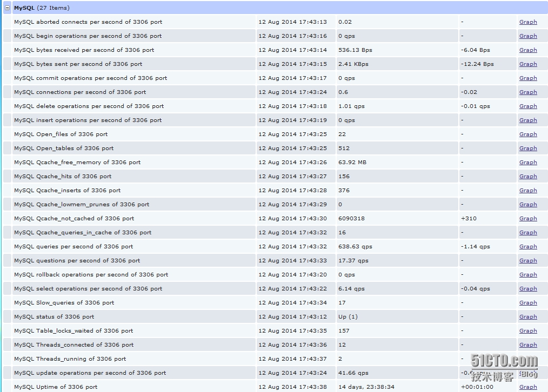Open Graph for MySQL Qcache_hits row
Screen dimensions: 548x392
[x=527, y=176]
